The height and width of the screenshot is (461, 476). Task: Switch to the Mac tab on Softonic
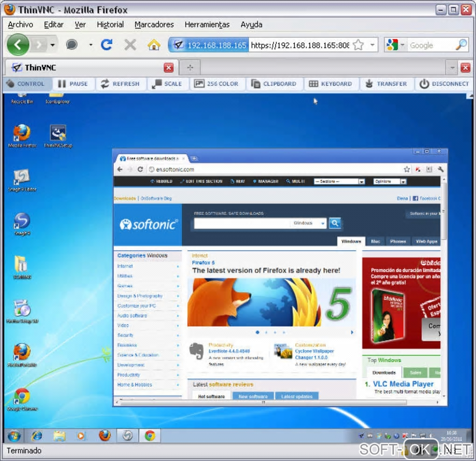point(376,241)
